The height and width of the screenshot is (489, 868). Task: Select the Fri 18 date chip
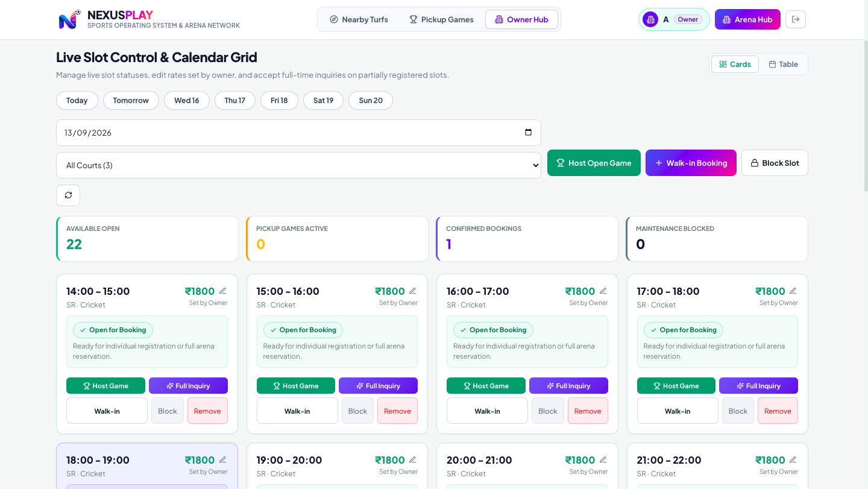coord(279,100)
